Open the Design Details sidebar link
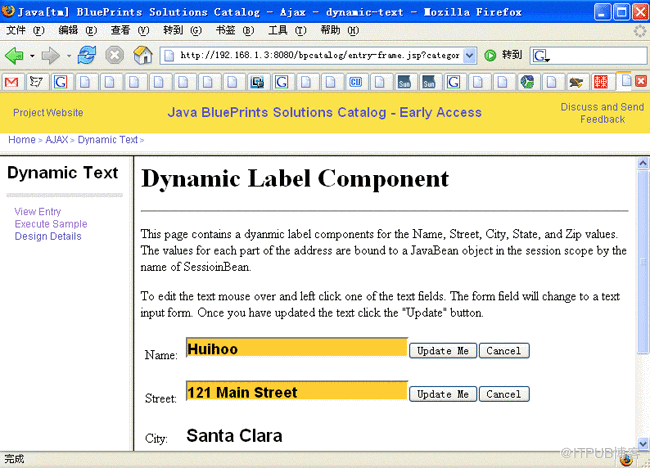Viewport: 650px width, 468px height. (48, 236)
